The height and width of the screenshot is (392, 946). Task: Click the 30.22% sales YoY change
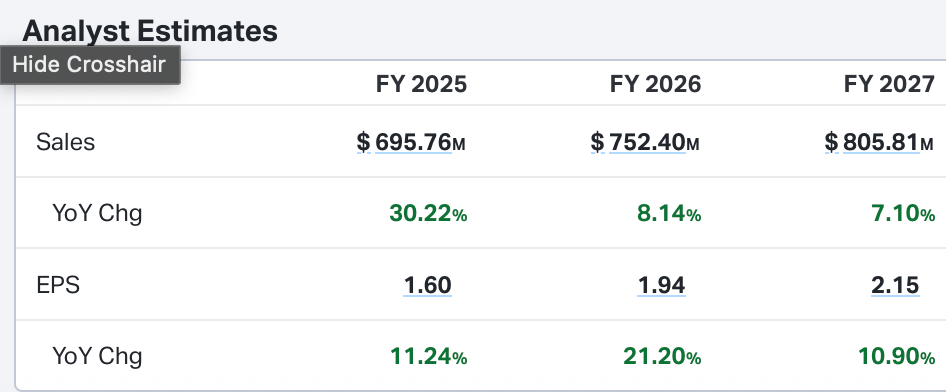pyautogui.click(x=428, y=213)
